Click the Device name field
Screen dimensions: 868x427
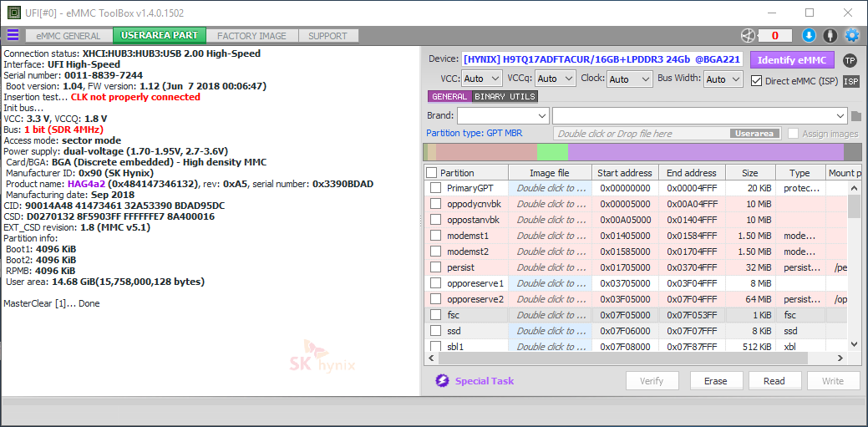[602, 60]
